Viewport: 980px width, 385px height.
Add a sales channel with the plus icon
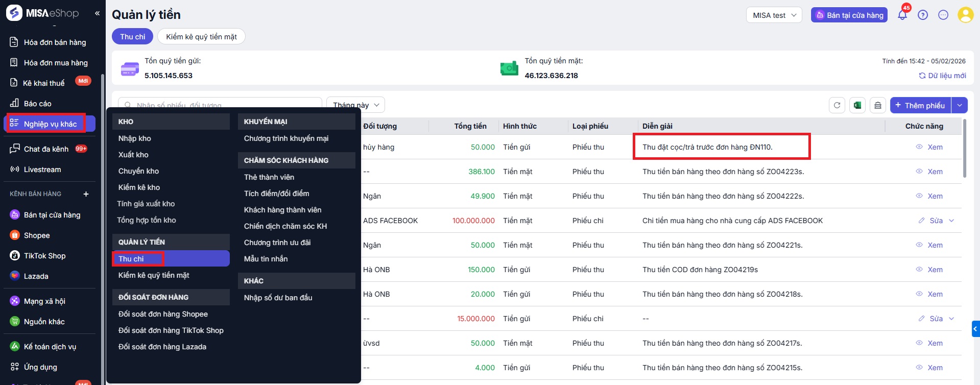pos(86,194)
